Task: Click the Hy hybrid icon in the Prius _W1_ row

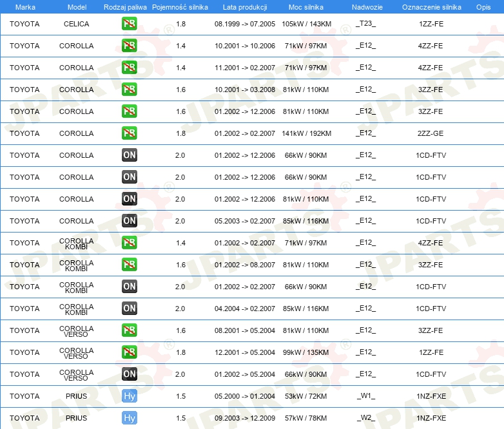Action: [x=129, y=396]
